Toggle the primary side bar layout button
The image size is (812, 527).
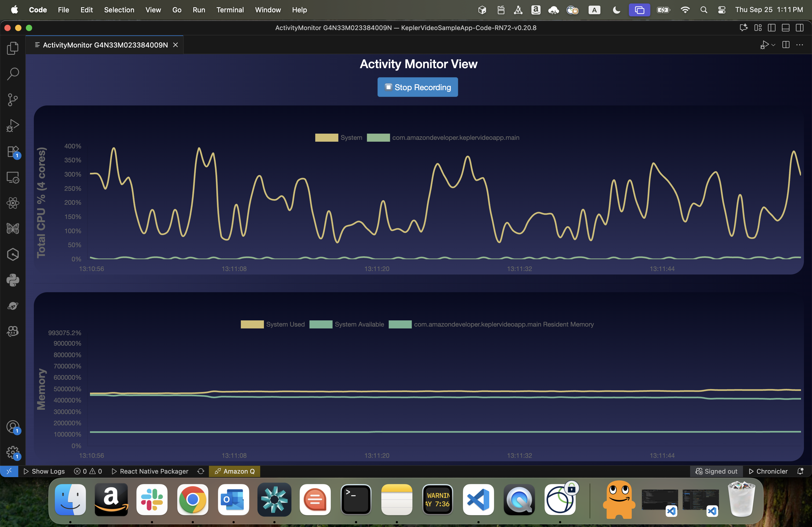771,28
